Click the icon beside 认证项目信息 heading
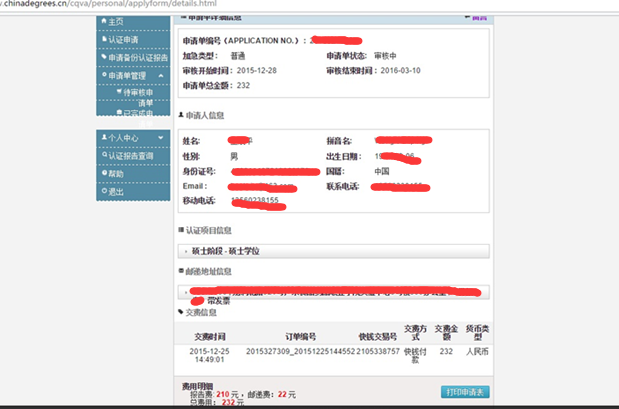Image resolution: width=619 pixels, height=409 pixels. pyautogui.click(x=180, y=231)
